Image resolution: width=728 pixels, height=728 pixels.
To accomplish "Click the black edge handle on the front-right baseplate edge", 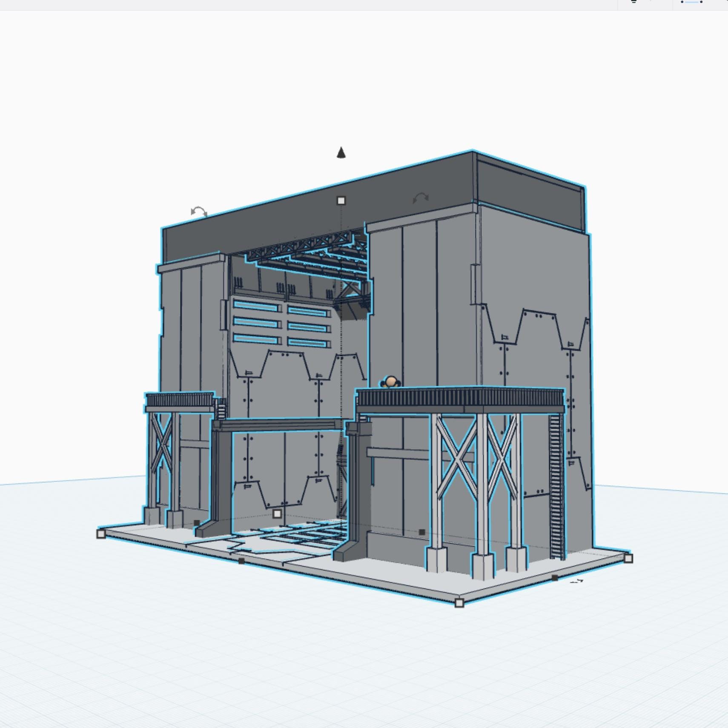I will pos(555,578).
